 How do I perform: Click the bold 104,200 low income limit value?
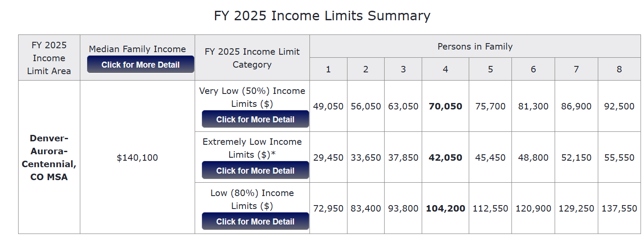[x=445, y=209]
